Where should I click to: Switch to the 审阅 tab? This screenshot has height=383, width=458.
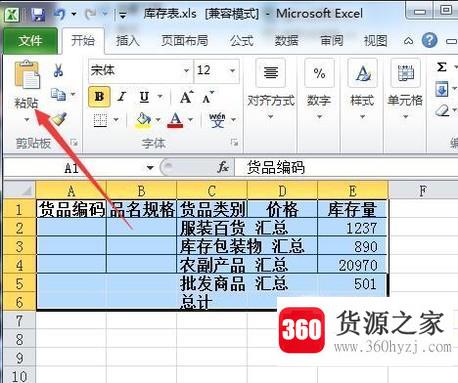click(332, 41)
